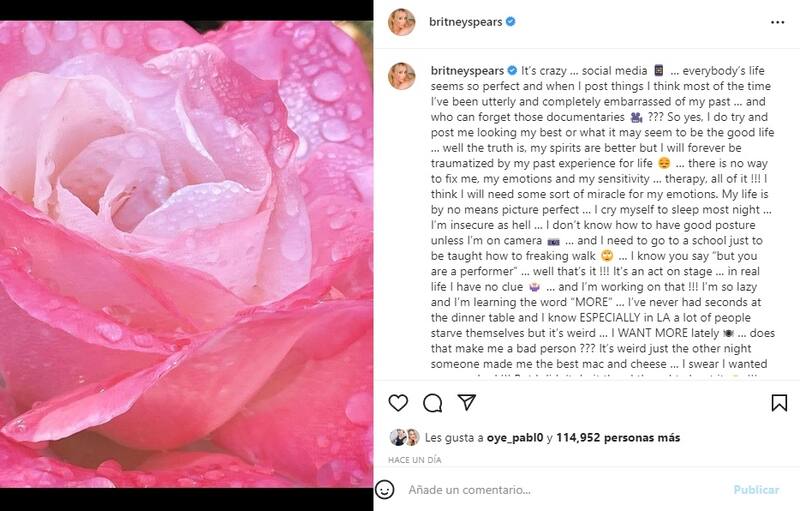Click verified badge beside header username
800x511 pixels.
click(x=511, y=21)
